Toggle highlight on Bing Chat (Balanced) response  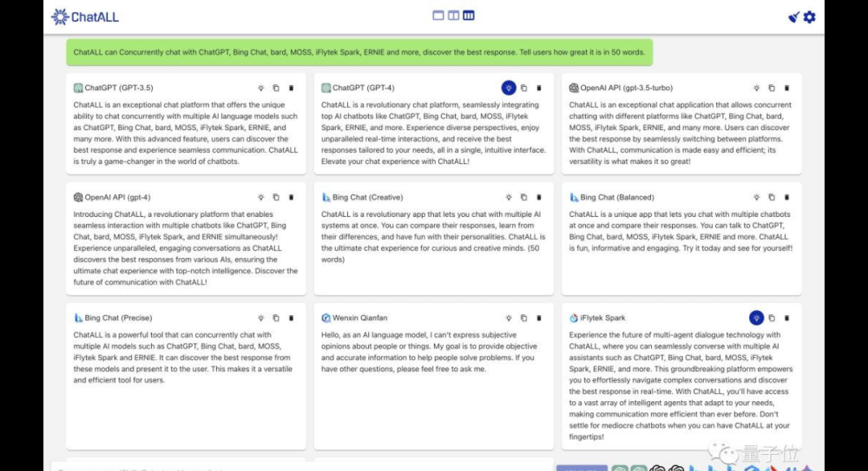(x=756, y=197)
